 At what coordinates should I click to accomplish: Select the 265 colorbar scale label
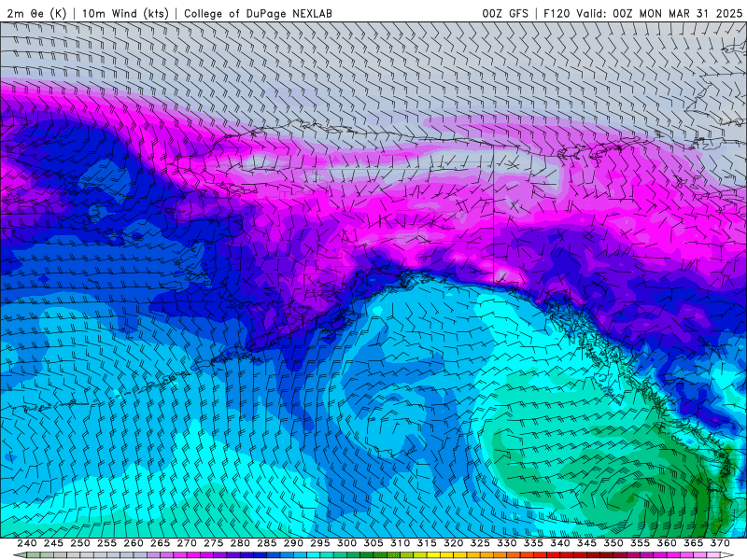[x=160, y=543]
